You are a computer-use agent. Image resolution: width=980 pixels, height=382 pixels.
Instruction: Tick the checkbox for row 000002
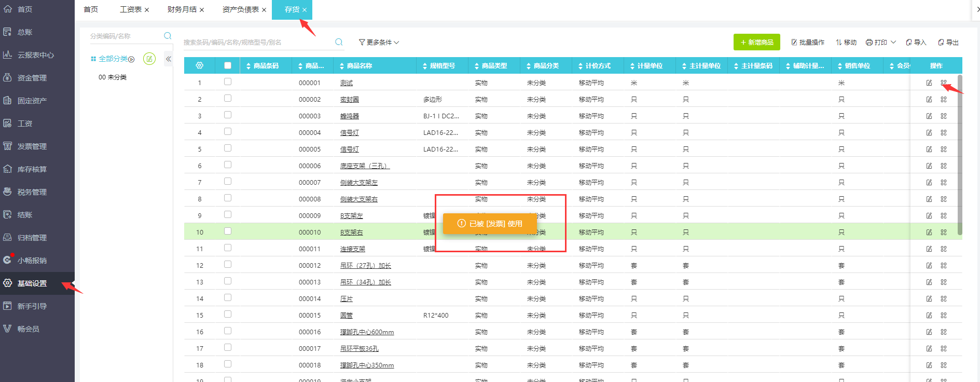[228, 99]
